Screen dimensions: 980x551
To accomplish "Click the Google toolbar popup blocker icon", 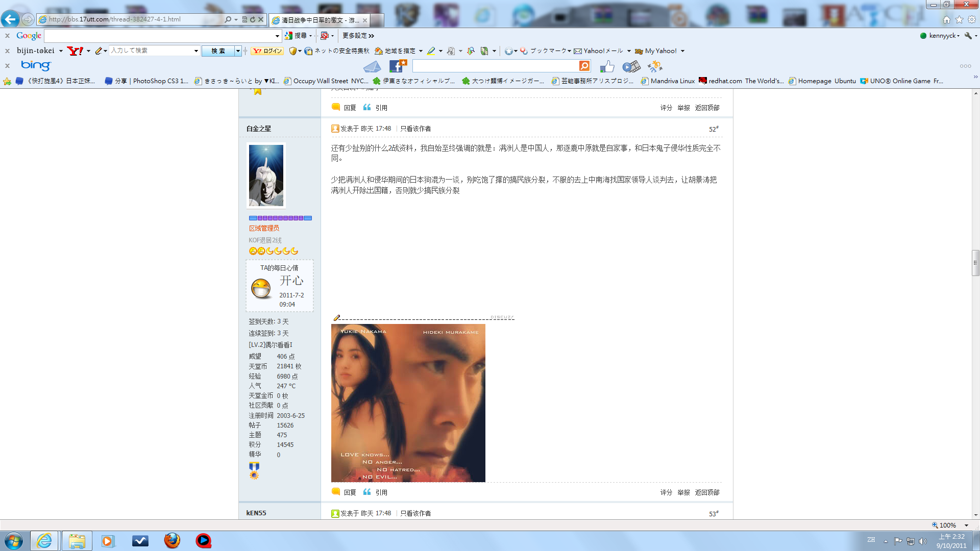I will click(324, 36).
